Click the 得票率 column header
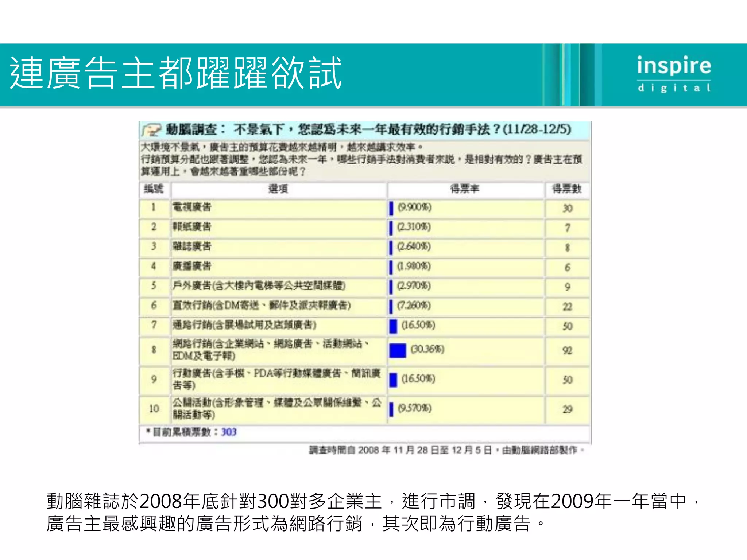The width and height of the screenshot is (747, 560). click(465, 189)
